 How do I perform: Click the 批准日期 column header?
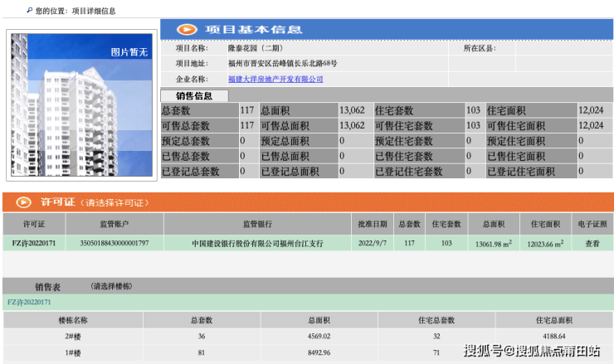(372, 224)
